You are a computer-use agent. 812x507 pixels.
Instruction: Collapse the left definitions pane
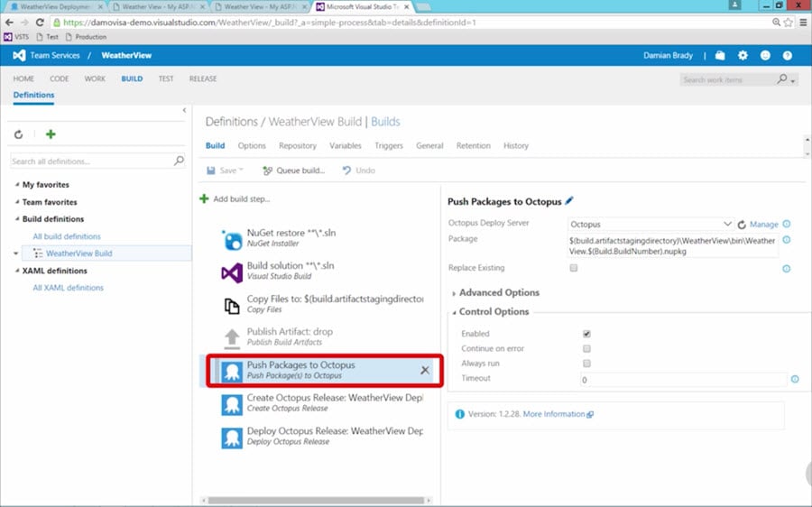(x=184, y=110)
